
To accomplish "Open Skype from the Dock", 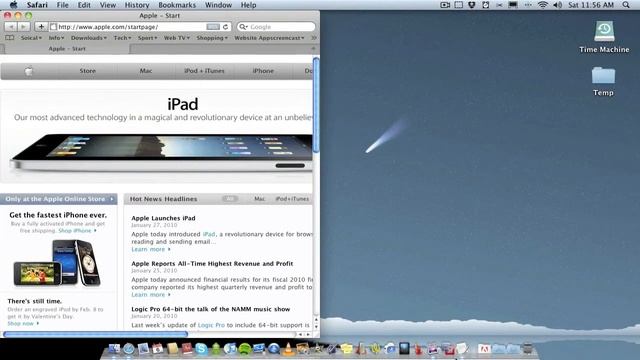I will pyautogui.click(x=202, y=349).
